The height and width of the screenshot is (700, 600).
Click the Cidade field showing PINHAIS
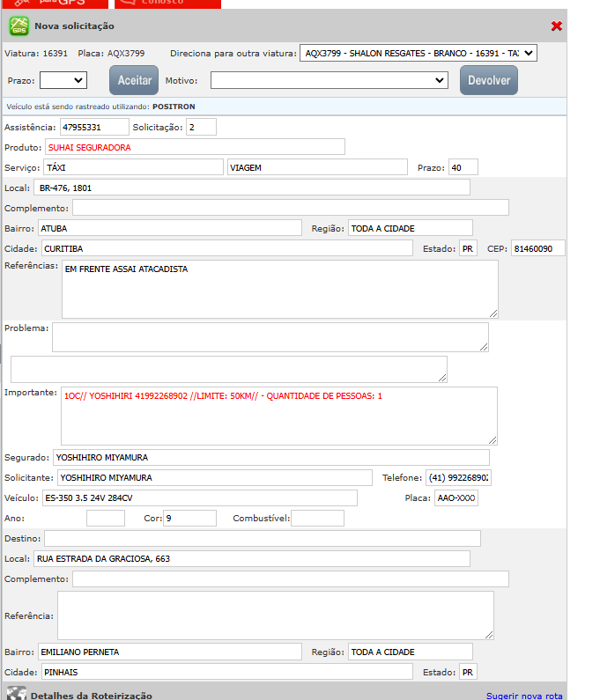click(226, 672)
